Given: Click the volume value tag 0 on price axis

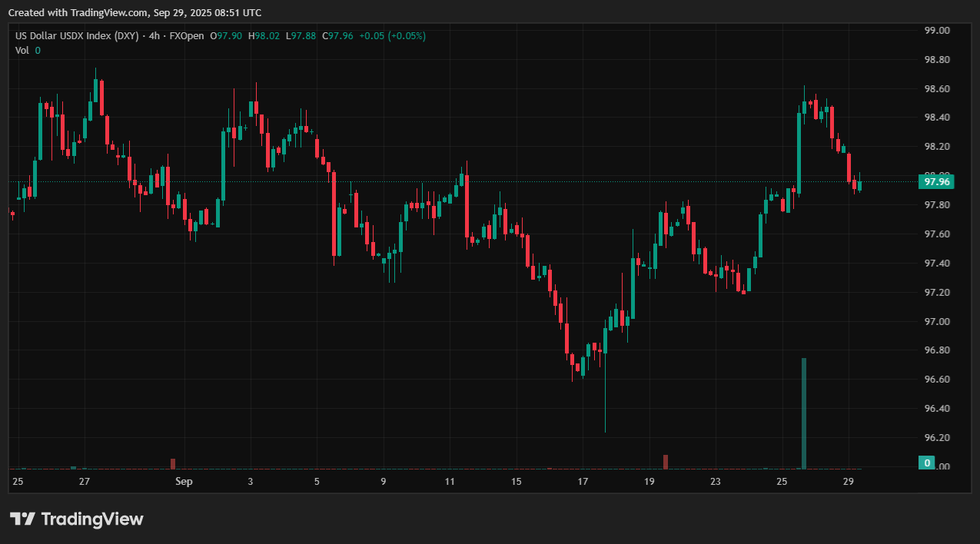Looking at the screenshot, I should tap(928, 463).
